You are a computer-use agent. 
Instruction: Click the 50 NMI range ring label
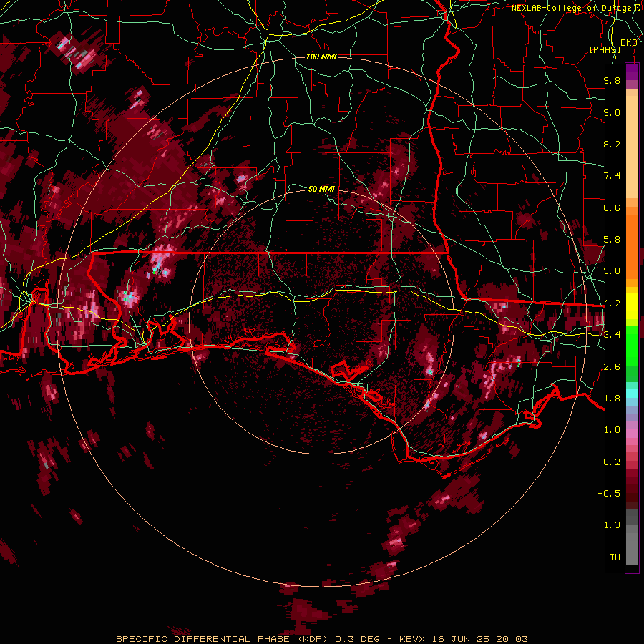point(321,189)
